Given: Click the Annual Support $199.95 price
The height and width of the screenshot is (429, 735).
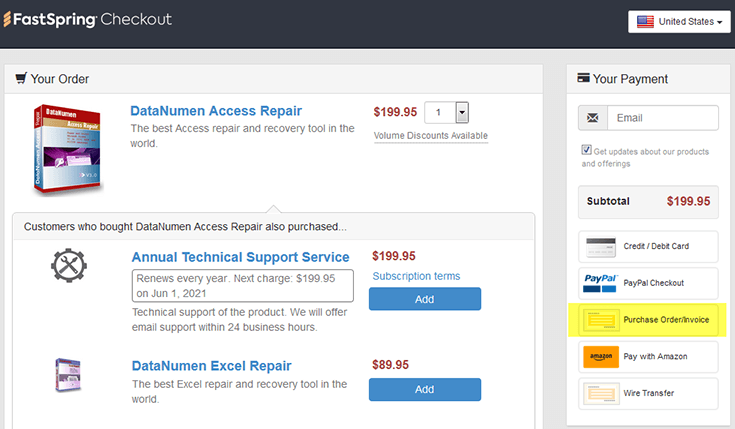Looking at the screenshot, I should pos(394,256).
